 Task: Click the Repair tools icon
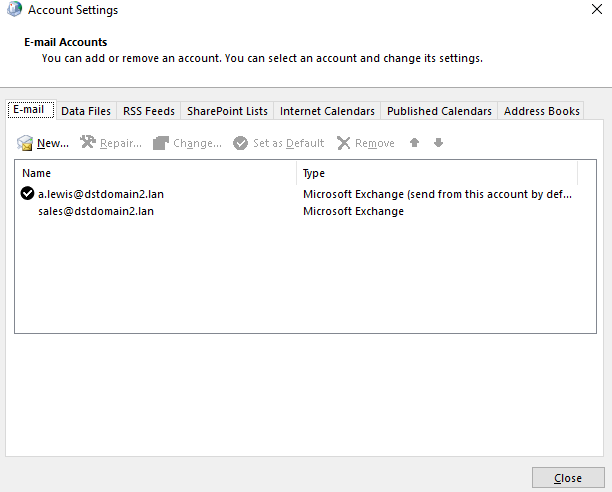[x=88, y=142]
